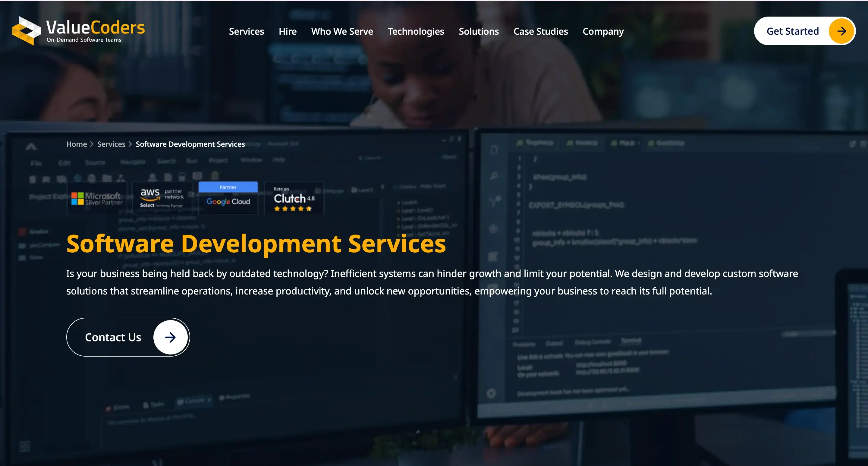Click the Clutch 4.8 rating badge
Screen dimensions: 868x466
(294, 198)
